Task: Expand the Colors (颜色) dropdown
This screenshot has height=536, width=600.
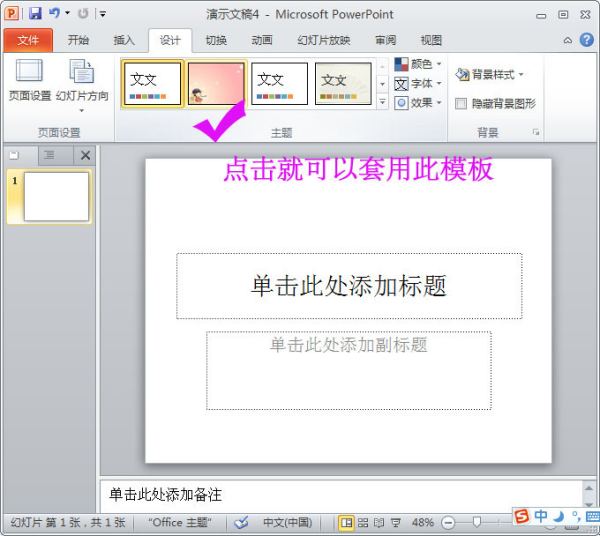Action: pyautogui.click(x=418, y=64)
